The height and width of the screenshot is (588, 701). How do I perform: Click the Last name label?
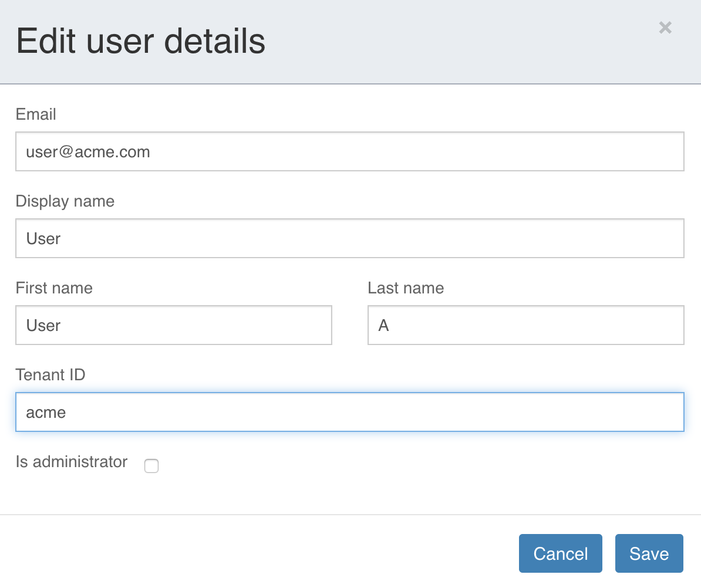point(405,288)
